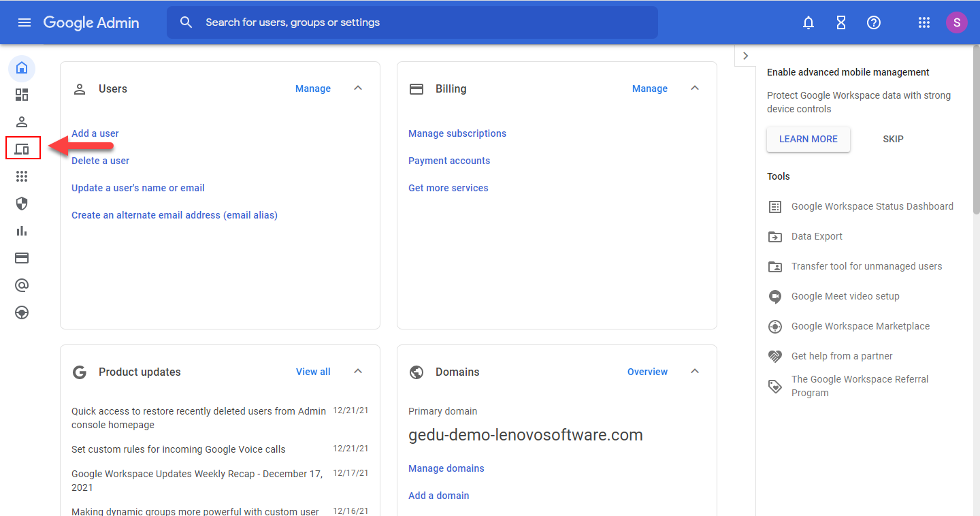Click Manage in the Billing card
The width and height of the screenshot is (980, 516).
[650, 88]
